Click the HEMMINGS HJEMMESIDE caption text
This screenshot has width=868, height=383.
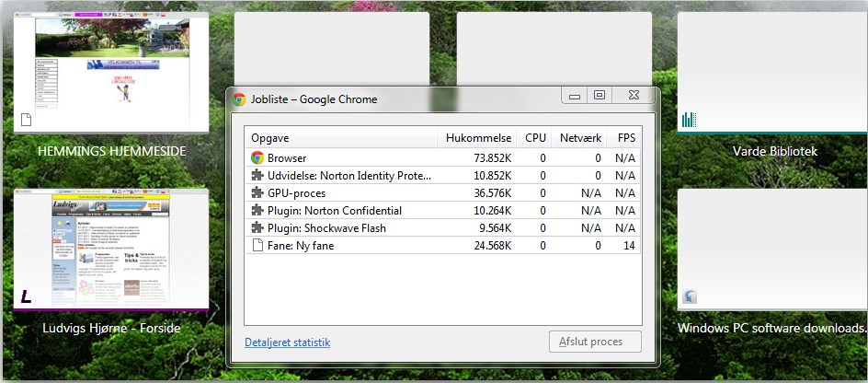tap(111, 151)
